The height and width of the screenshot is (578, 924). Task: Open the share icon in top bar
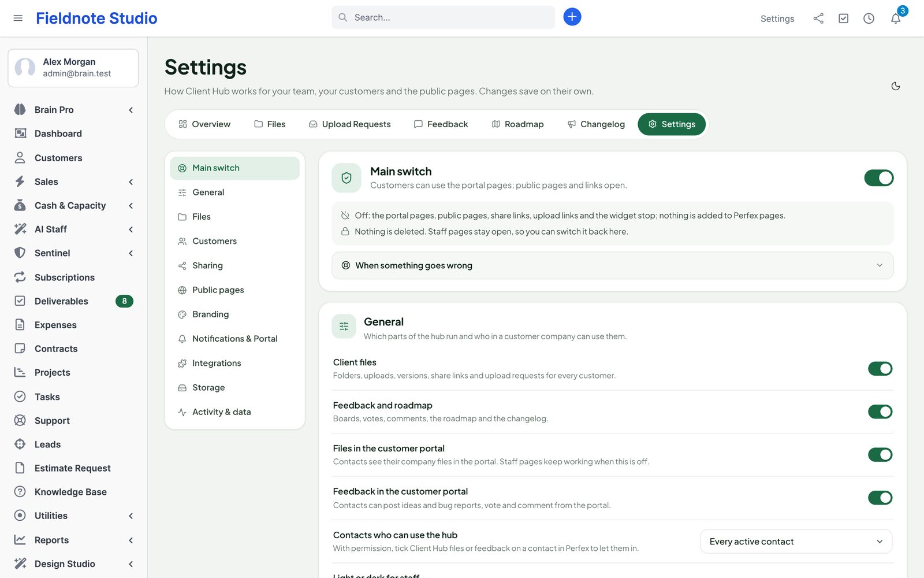pos(818,18)
